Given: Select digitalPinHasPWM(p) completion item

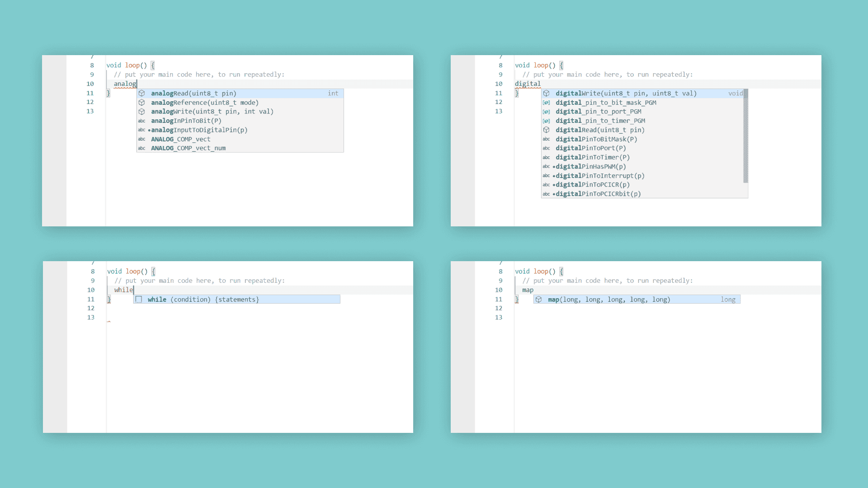Looking at the screenshot, I should (590, 166).
